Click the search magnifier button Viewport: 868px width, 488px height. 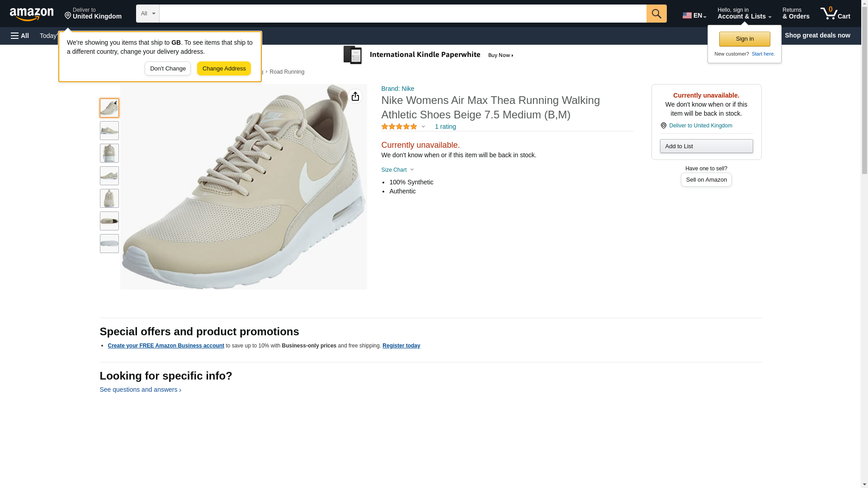click(656, 14)
